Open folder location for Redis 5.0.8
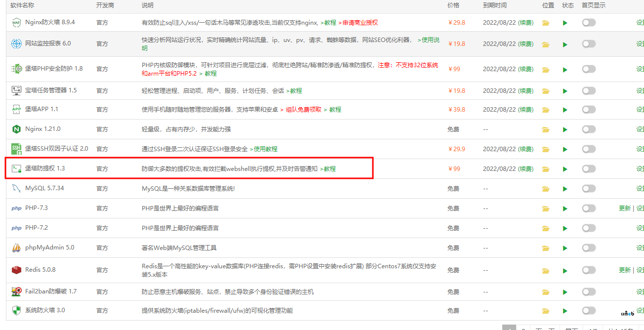This screenshot has height=330, width=644. pyautogui.click(x=546, y=270)
